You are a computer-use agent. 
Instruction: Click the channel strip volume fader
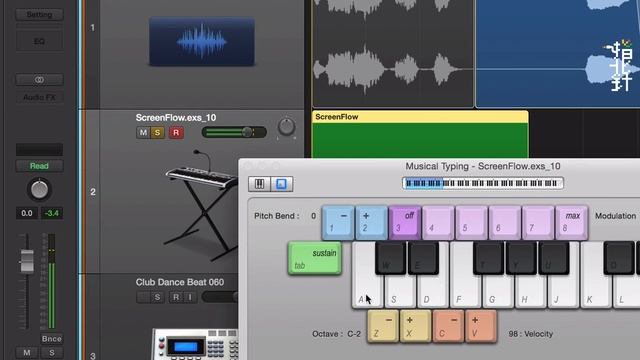(x=27, y=260)
